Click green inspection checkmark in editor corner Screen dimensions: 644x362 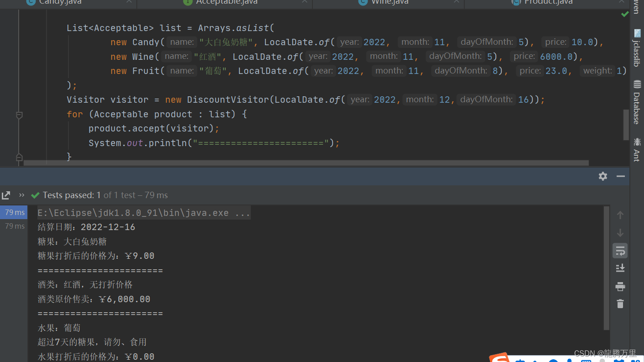tap(625, 14)
